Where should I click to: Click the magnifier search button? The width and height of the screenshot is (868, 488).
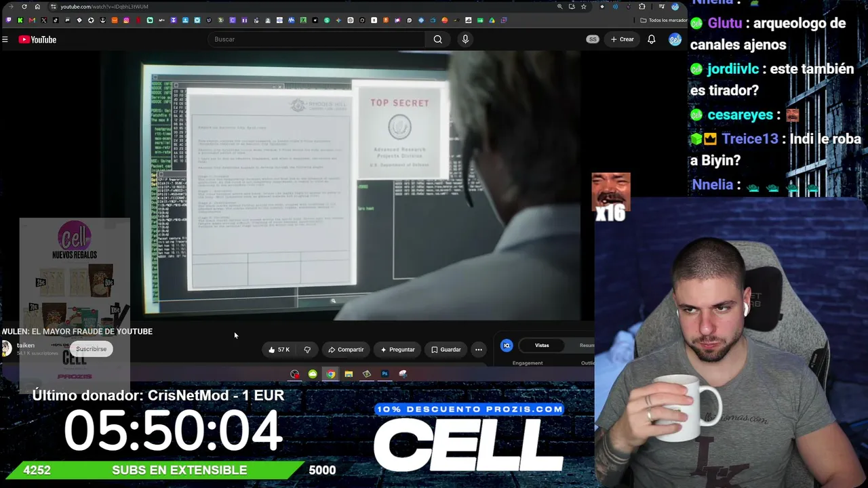[x=438, y=39]
